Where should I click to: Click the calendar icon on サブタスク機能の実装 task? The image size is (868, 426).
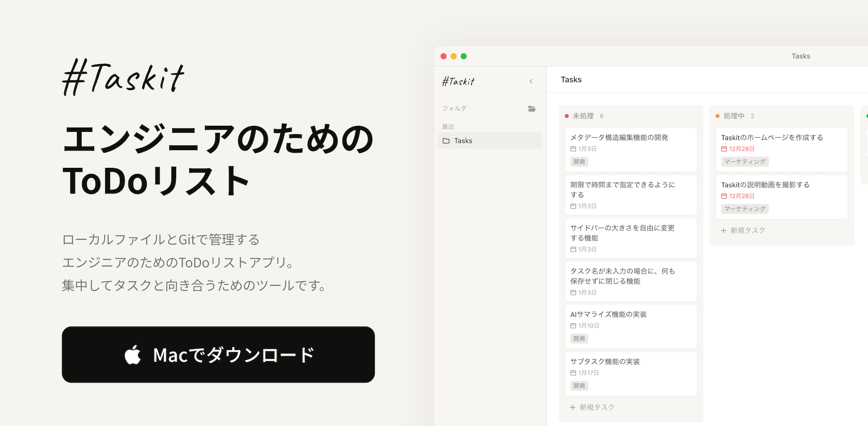(573, 373)
